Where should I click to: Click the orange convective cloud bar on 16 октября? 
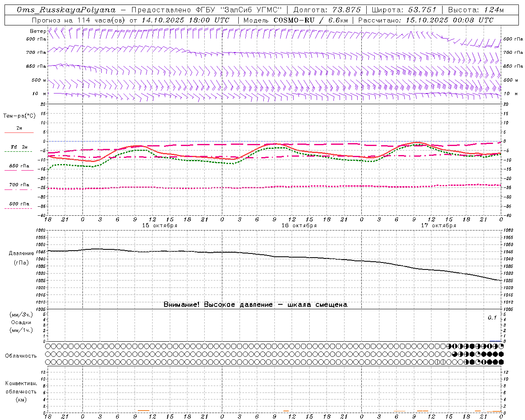click(x=286, y=411)
